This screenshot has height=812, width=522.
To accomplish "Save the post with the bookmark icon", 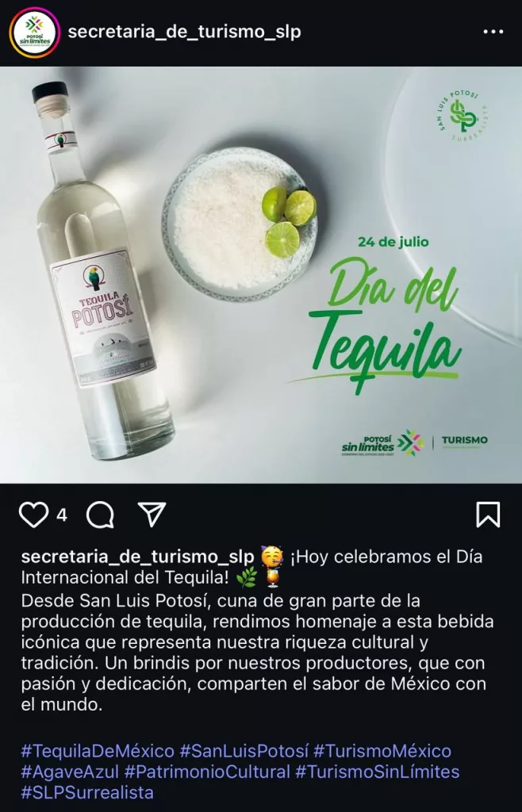I will coord(488,515).
